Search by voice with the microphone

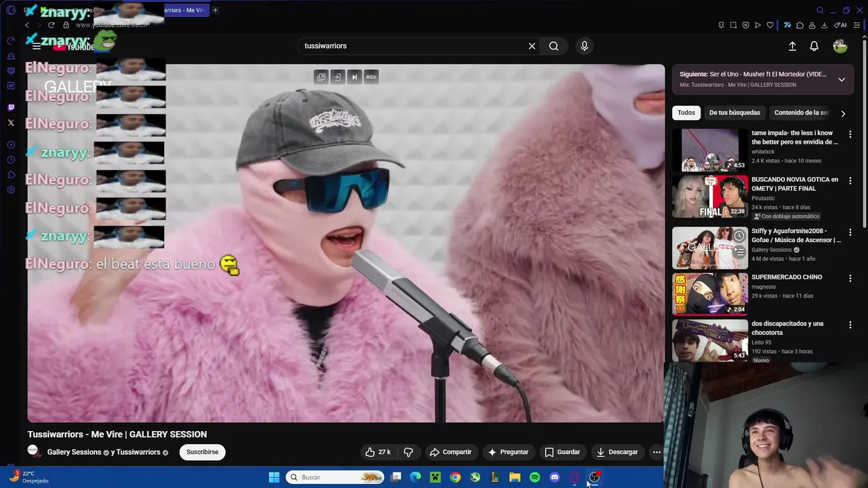click(x=585, y=46)
